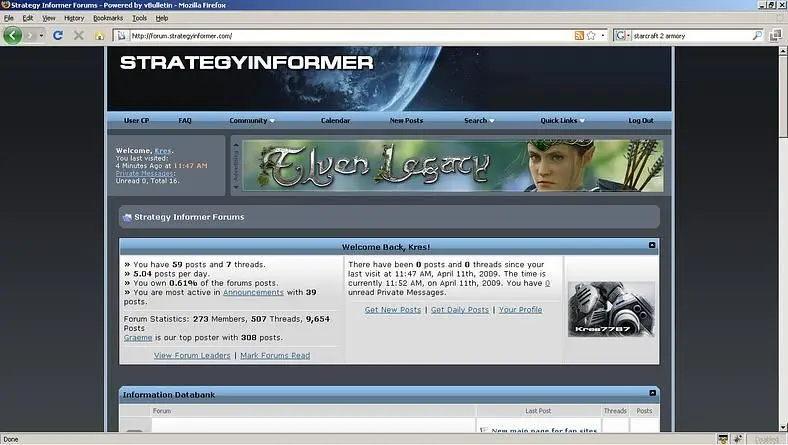Open Your Profile link
Screen dimensions: 788x445
click(521, 310)
